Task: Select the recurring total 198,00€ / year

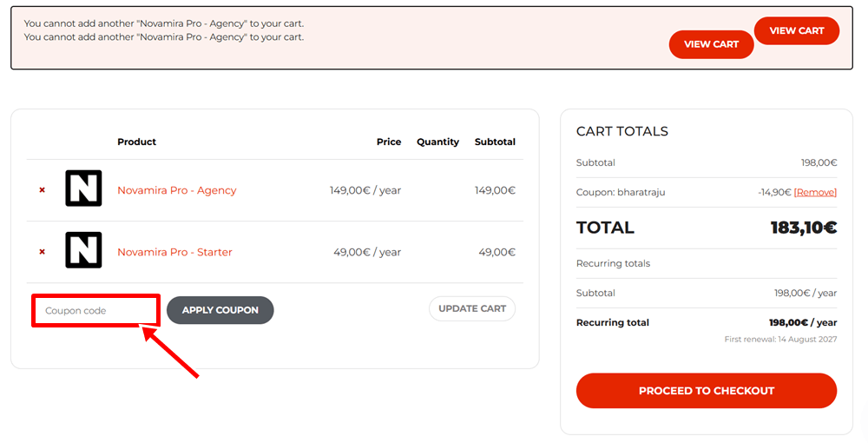Action: [x=803, y=322]
